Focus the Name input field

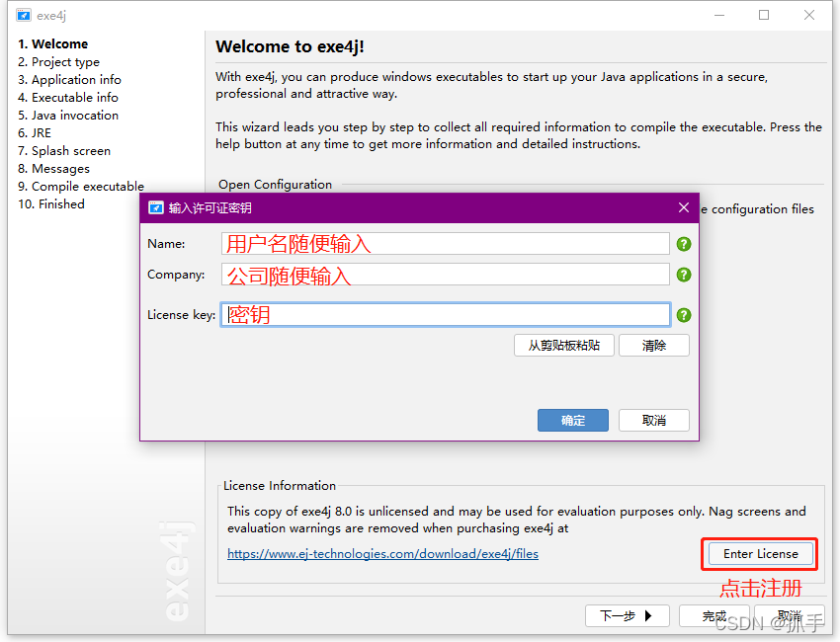point(445,244)
